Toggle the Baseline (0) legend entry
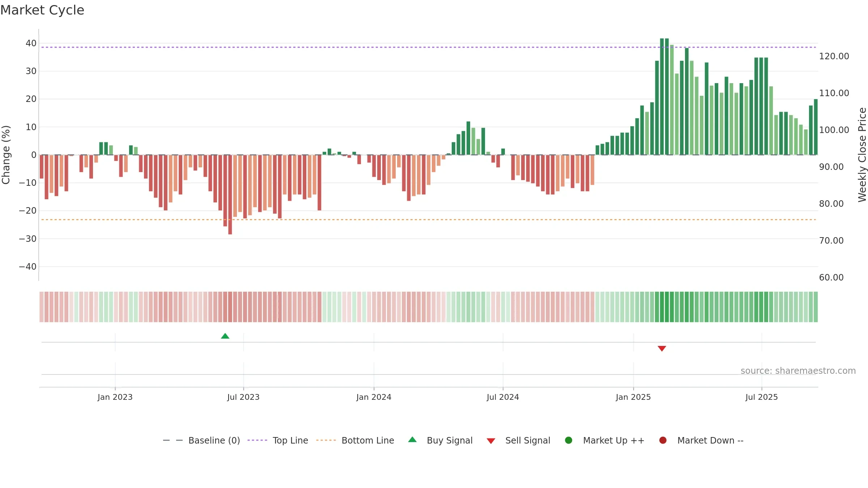The width and height of the screenshot is (868, 488). click(x=201, y=440)
